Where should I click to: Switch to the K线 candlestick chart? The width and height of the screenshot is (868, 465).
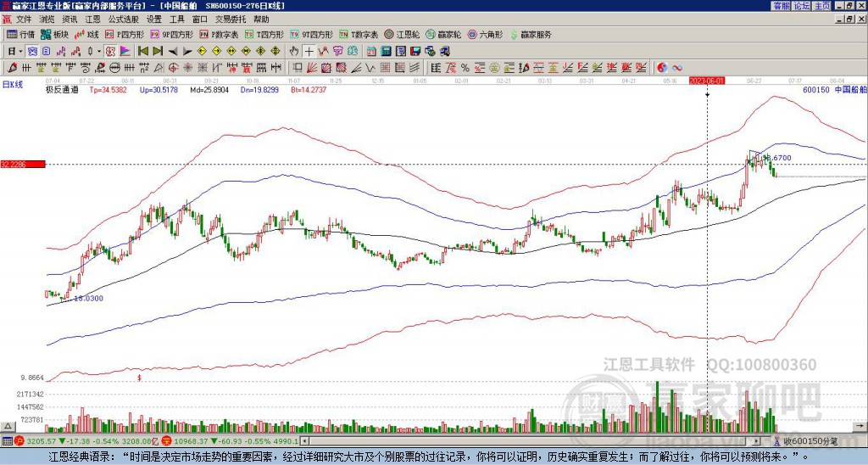pyautogui.click(x=86, y=34)
